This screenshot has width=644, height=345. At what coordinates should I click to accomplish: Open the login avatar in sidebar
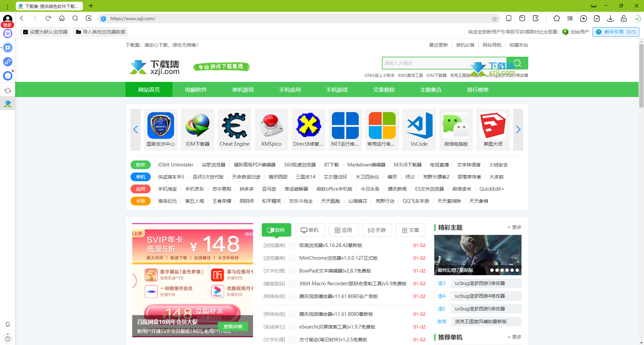coord(7,20)
